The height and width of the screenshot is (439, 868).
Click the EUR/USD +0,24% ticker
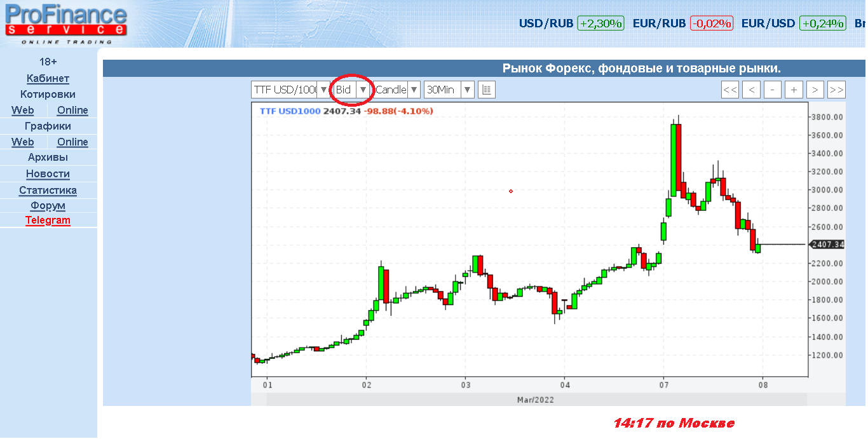click(x=793, y=24)
